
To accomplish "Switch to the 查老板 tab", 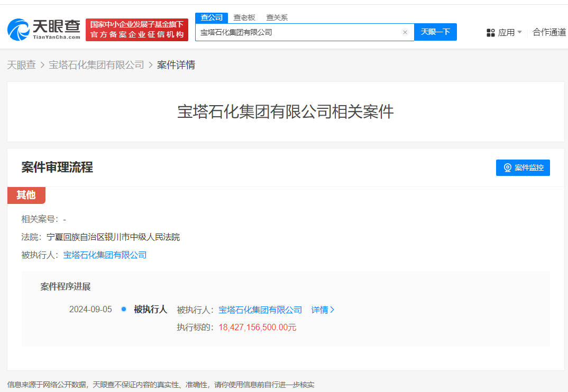I will click(x=244, y=17).
